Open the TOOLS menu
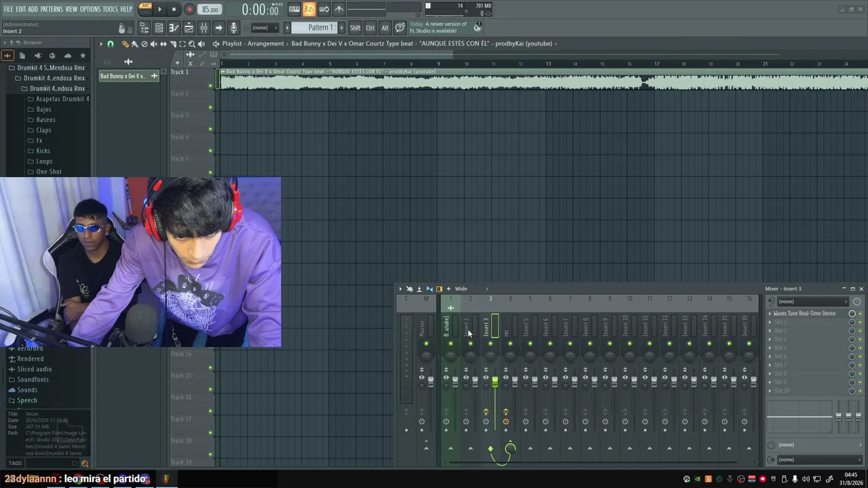Screen dimensions: 868x488 (x=111, y=9)
